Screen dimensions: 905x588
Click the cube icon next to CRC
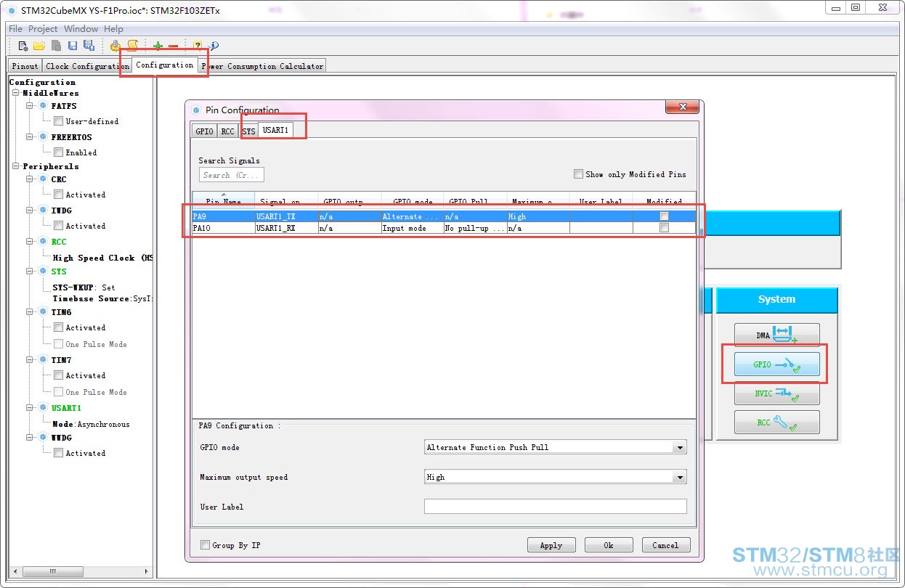click(x=43, y=179)
